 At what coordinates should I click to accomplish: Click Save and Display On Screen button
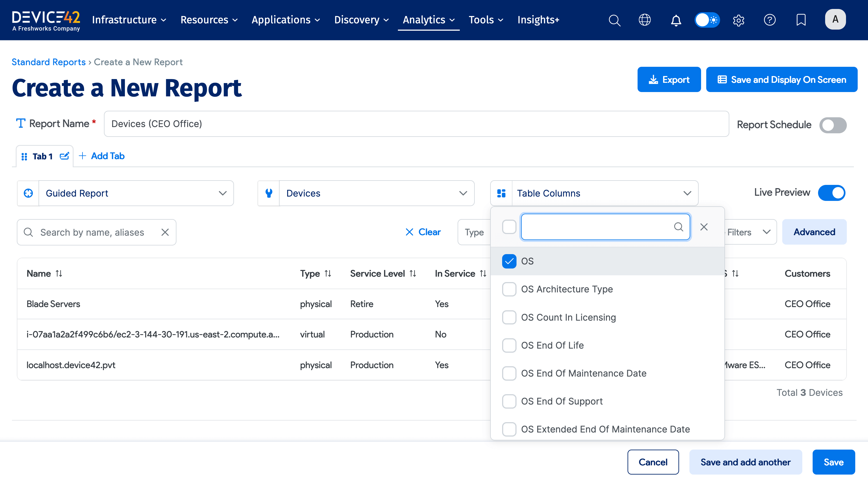pyautogui.click(x=781, y=80)
